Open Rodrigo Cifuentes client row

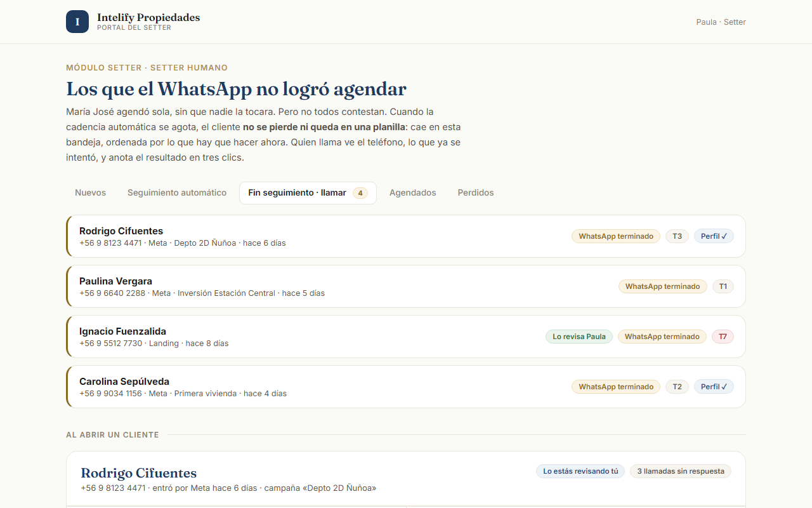(x=406, y=236)
